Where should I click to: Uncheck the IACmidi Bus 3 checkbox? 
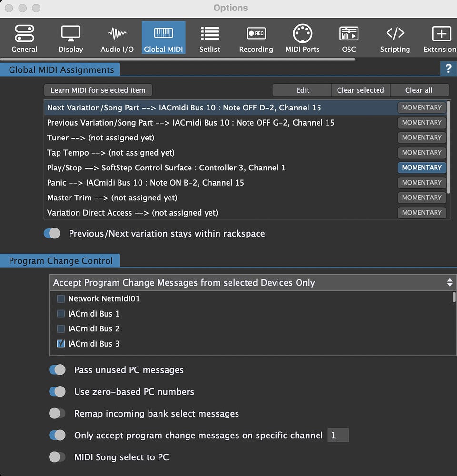(61, 344)
